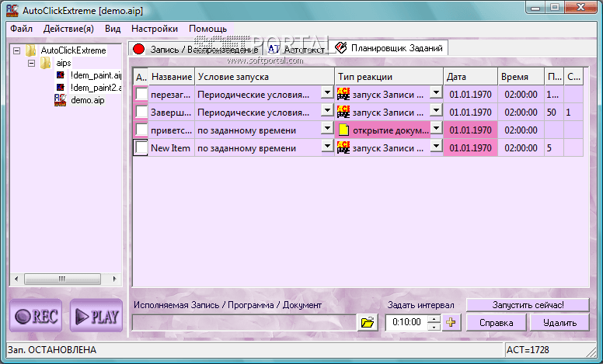The width and height of the screenshot is (603, 364).
Task: Click the demo.aip file icon
Action: click(60, 100)
